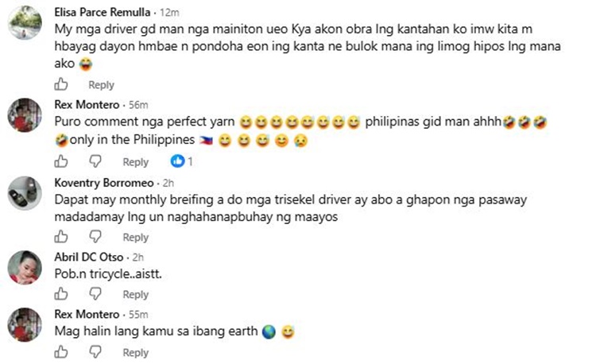Like Rex Montero's 56m comment

click(x=61, y=161)
